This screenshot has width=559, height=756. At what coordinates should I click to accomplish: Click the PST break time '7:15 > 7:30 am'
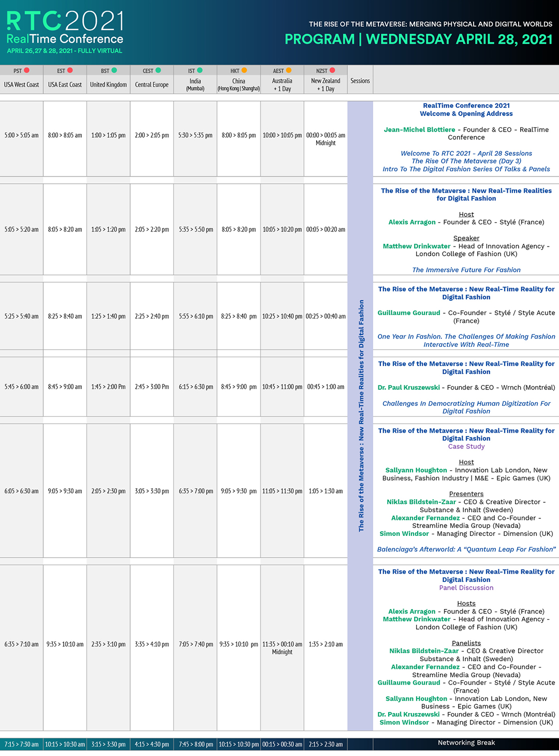pyautogui.click(x=22, y=745)
